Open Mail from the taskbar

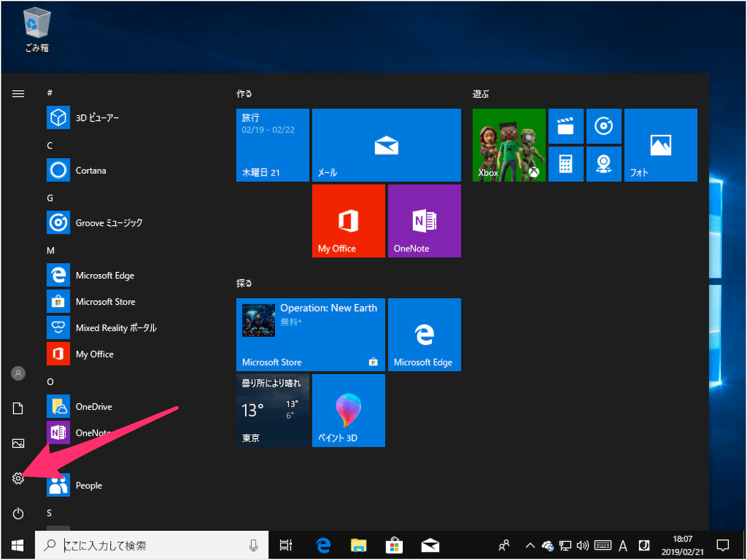click(430, 545)
